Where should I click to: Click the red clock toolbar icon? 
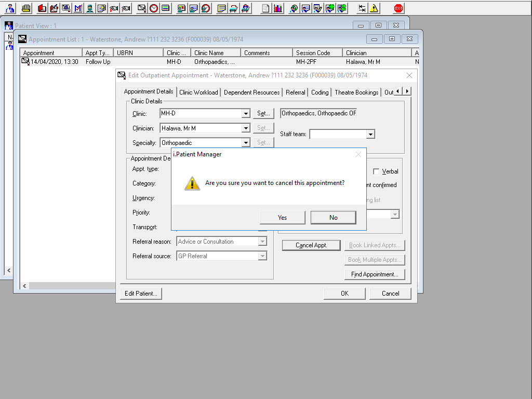click(x=154, y=8)
